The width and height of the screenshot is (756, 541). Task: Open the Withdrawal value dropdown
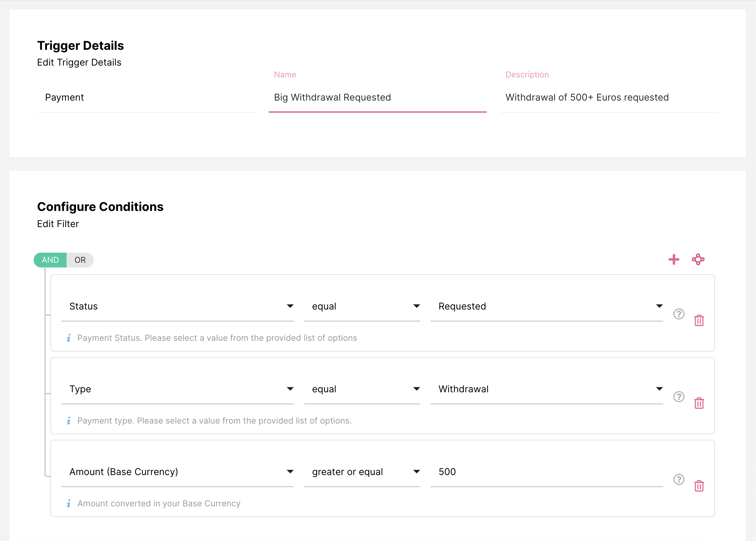click(546, 389)
